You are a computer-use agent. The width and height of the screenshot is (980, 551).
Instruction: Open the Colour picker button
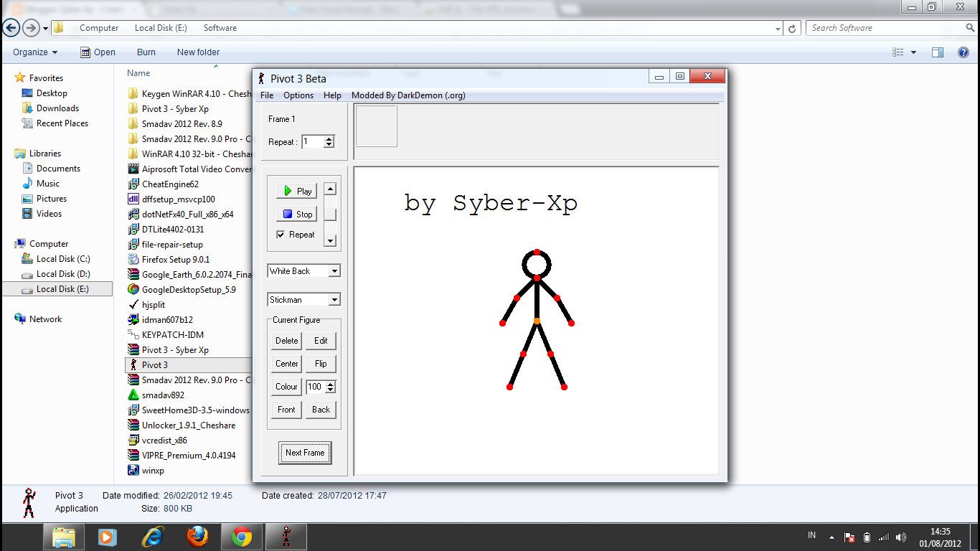coord(286,387)
